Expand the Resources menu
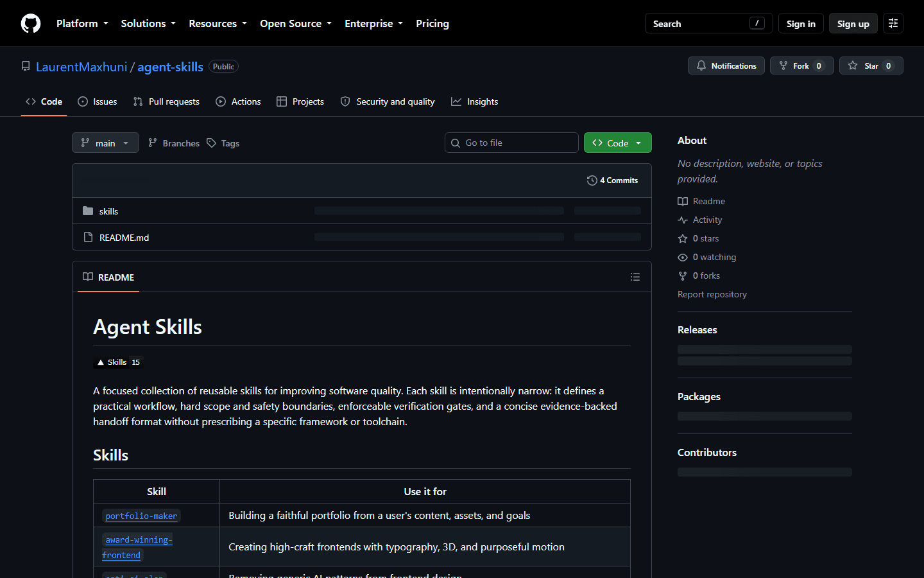 [218, 23]
